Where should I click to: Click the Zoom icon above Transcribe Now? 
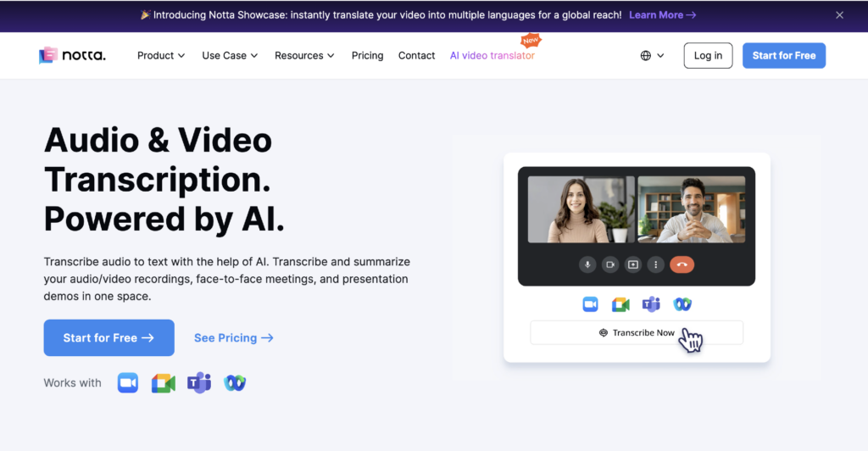[590, 304]
